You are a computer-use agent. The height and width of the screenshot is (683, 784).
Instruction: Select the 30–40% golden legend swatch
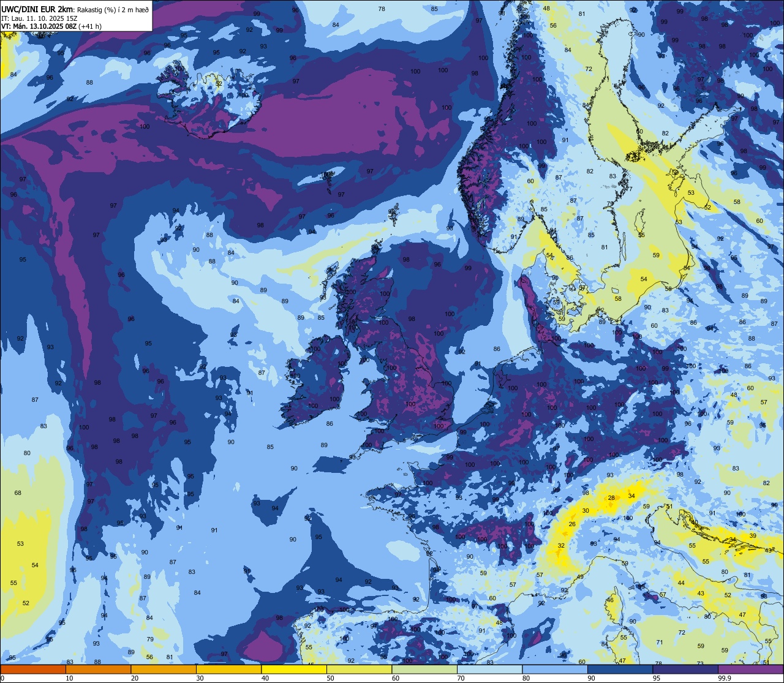coord(228,670)
